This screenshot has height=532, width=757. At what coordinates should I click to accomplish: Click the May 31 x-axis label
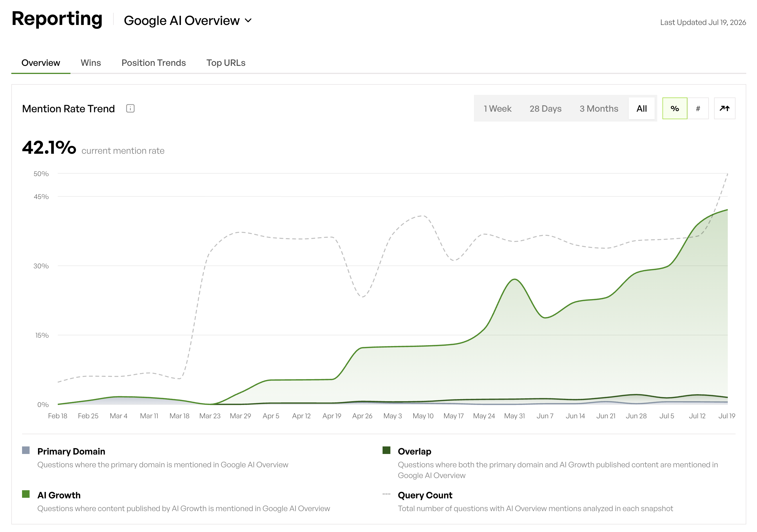(x=514, y=416)
